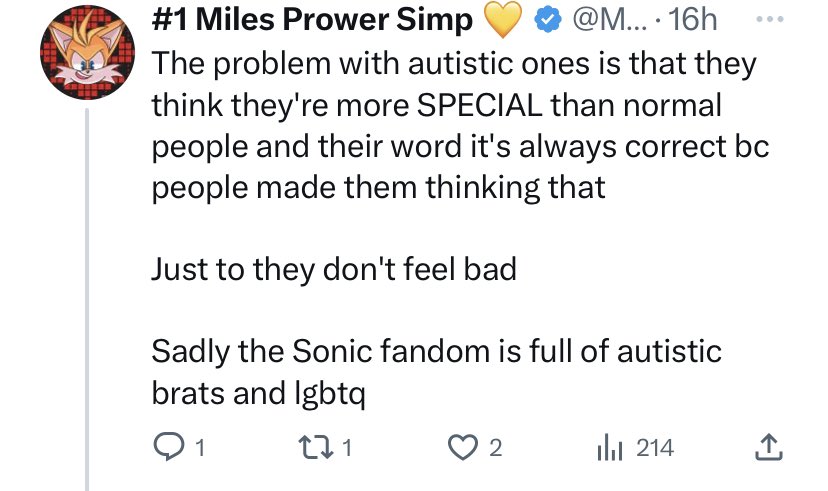Click the reply count of 1
The image size is (828, 491).
click(x=200, y=449)
